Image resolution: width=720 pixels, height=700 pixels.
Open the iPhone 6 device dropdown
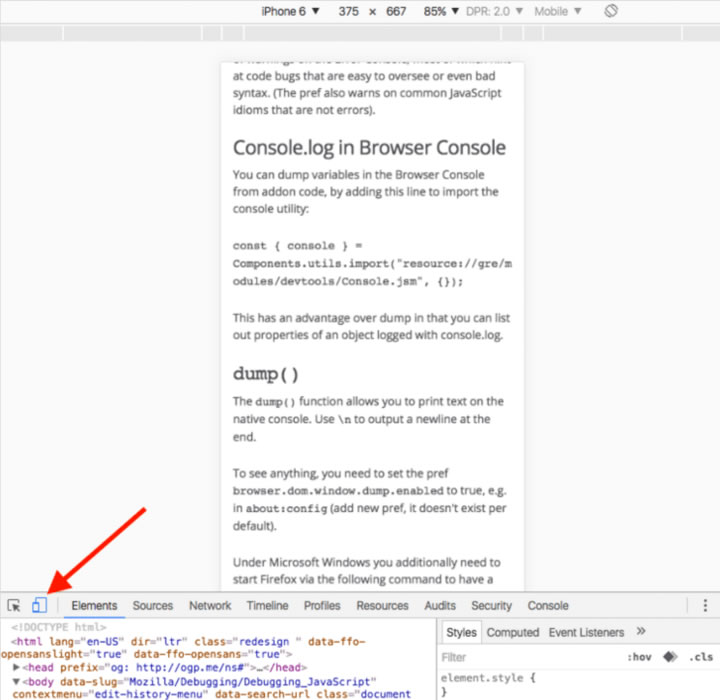click(290, 11)
